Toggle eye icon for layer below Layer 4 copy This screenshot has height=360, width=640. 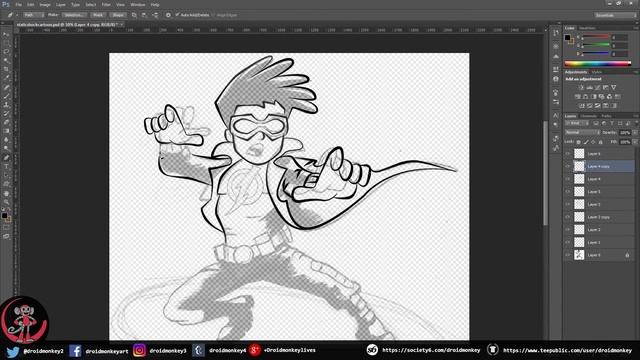567,179
